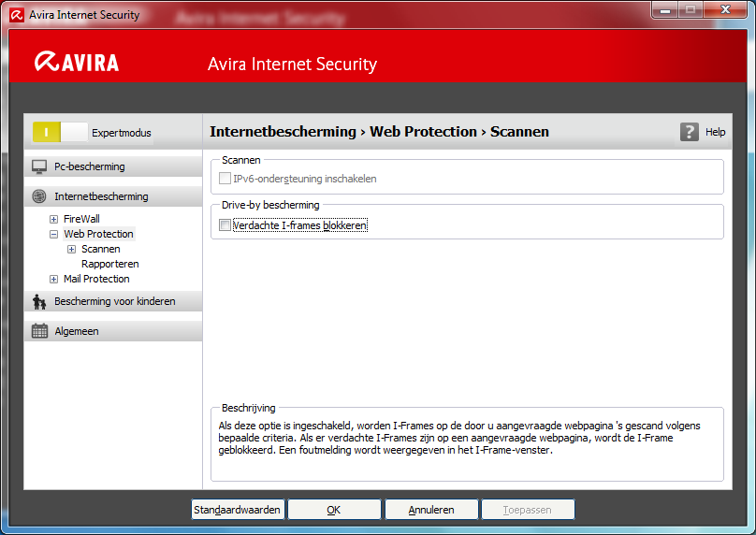
Task: Click the Help question mark icon
Action: click(690, 132)
